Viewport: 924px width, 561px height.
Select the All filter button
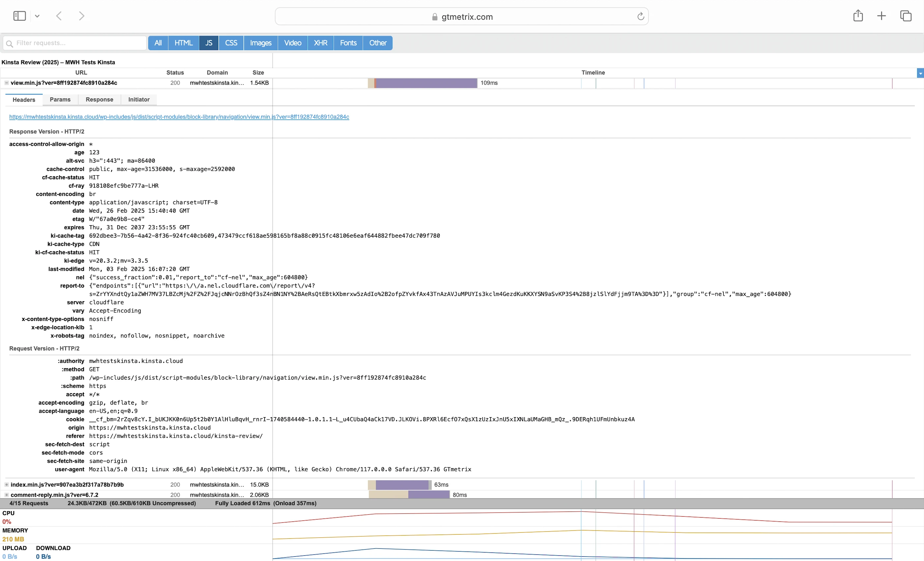[x=158, y=43]
